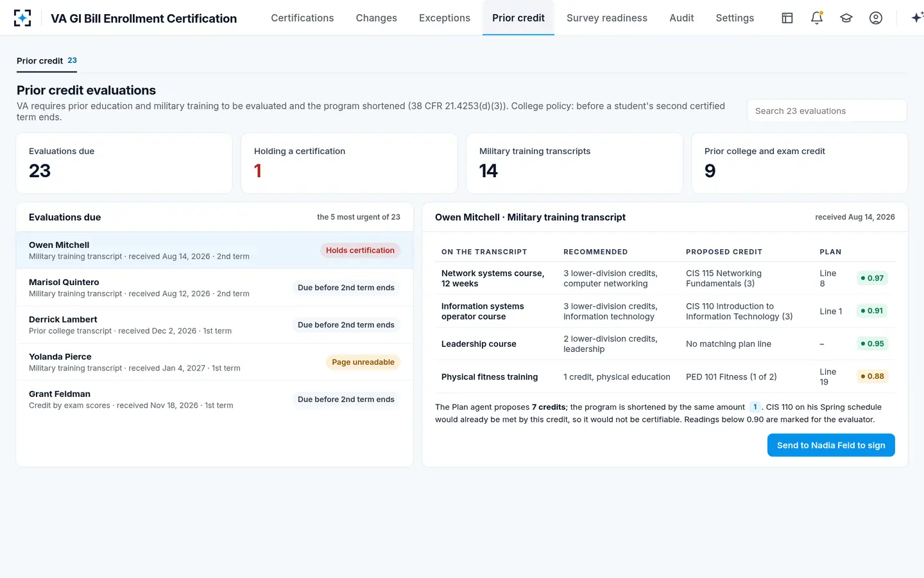Select the Yolanda Pierce evaluation row
924x578 pixels.
point(214,362)
